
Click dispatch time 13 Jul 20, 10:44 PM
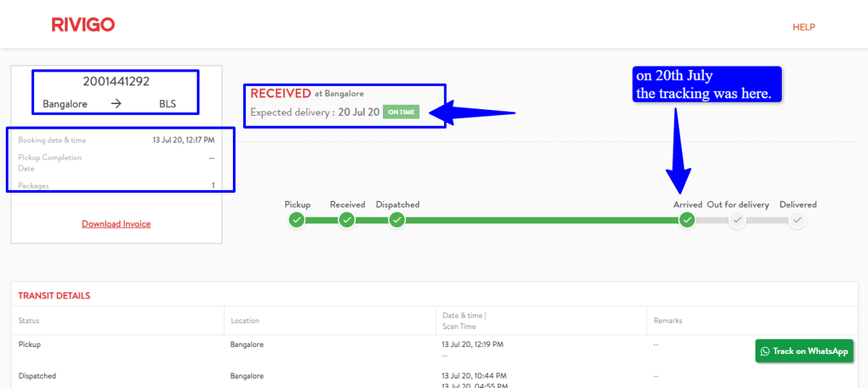[x=474, y=376]
